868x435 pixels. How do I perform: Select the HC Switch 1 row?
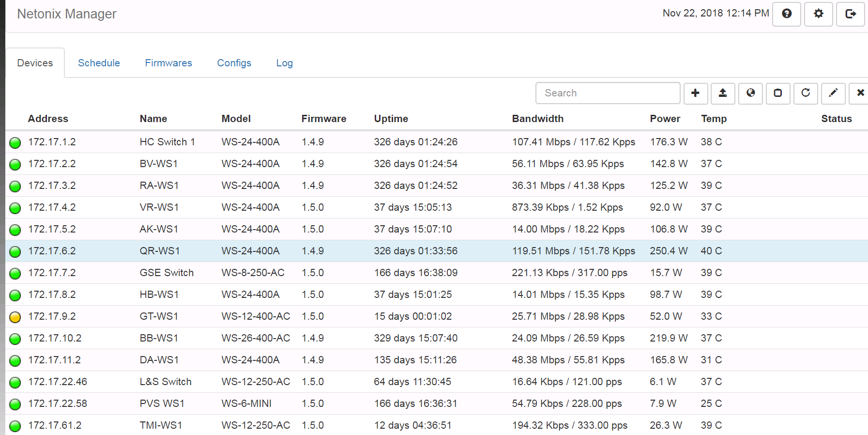pos(167,142)
